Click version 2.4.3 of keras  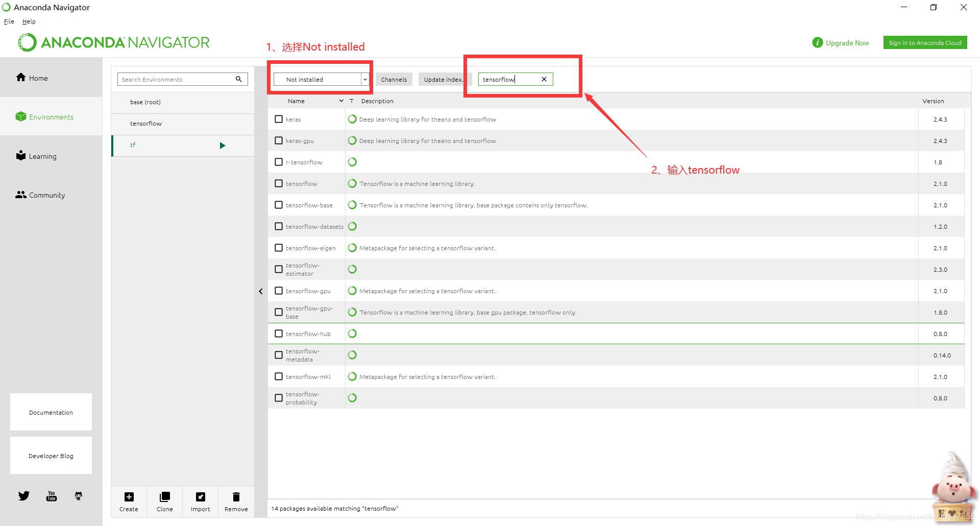pos(940,119)
